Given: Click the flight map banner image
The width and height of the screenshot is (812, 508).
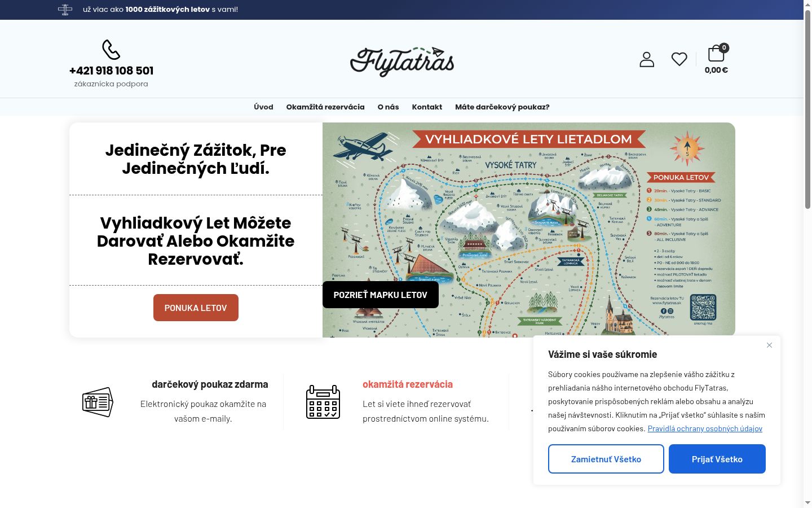Looking at the screenshot, I should (529, 230).
